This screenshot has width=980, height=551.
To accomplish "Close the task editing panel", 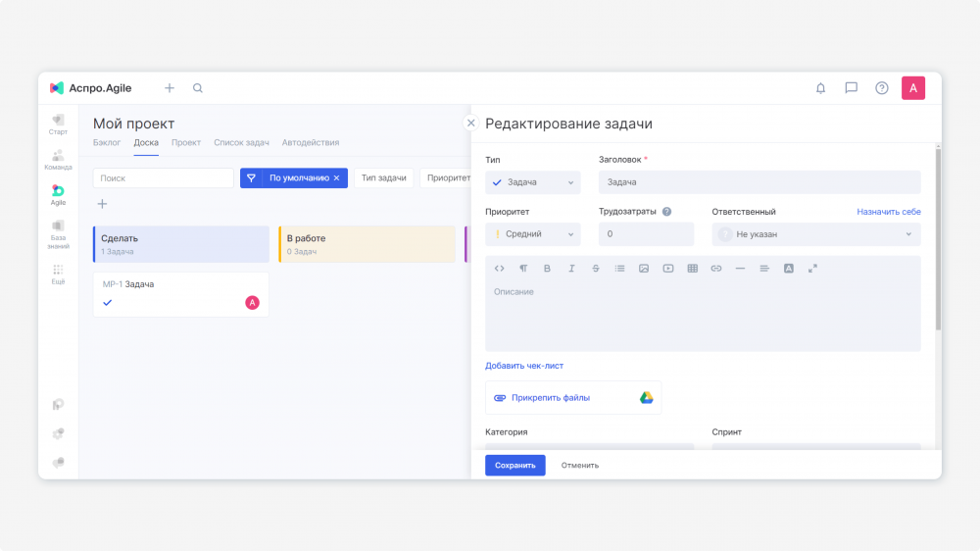I will 470,124.
